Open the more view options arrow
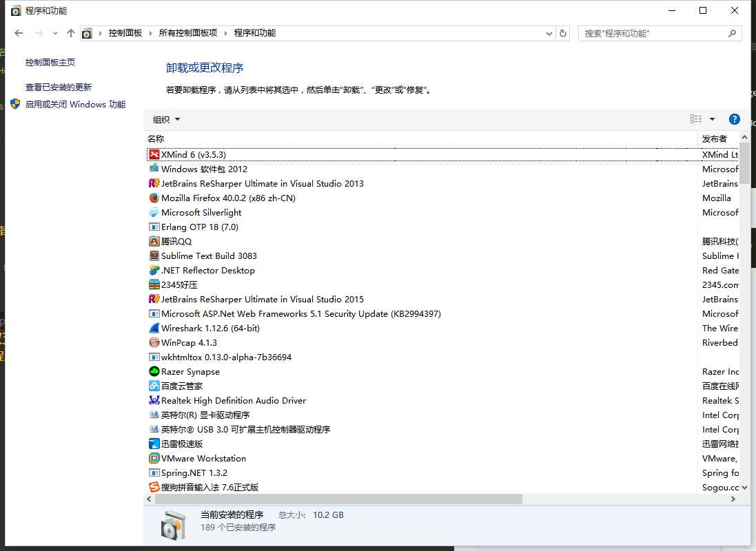Viewport: 756px width, 551px height. point(712,119)
